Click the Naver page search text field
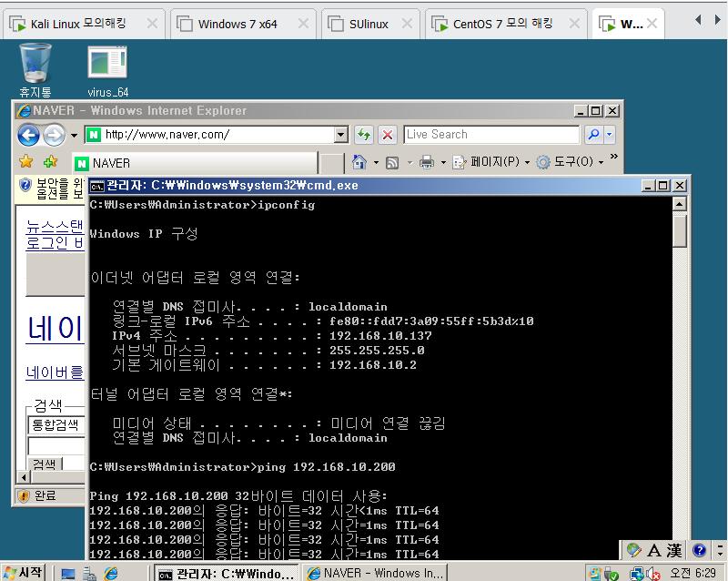Screen dimensions: 728x581 click(x=56, y=445)
